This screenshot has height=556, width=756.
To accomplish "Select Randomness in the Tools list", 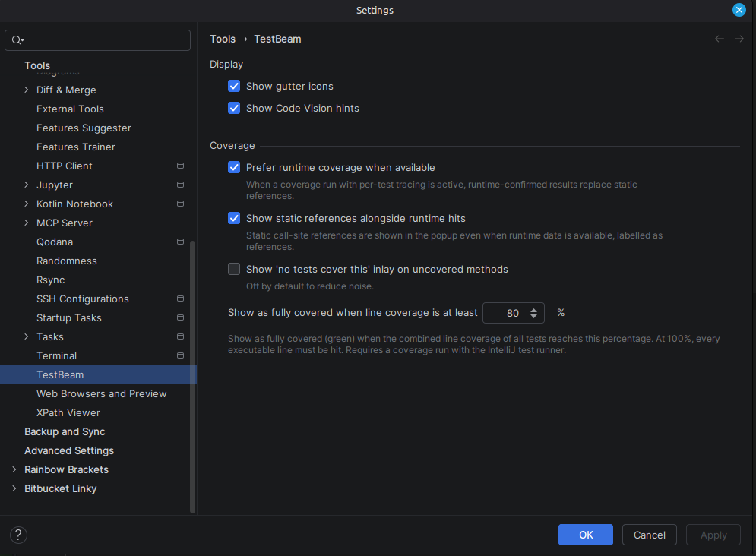I will [x=67, y=261].
